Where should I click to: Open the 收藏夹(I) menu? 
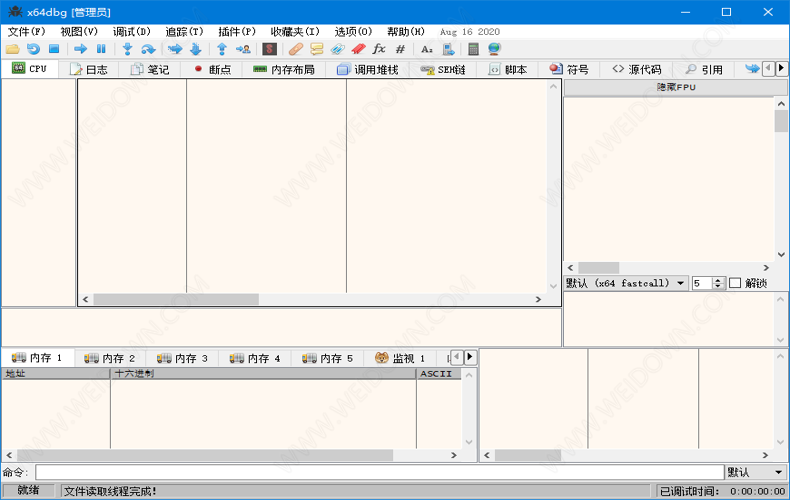point(295,32)
